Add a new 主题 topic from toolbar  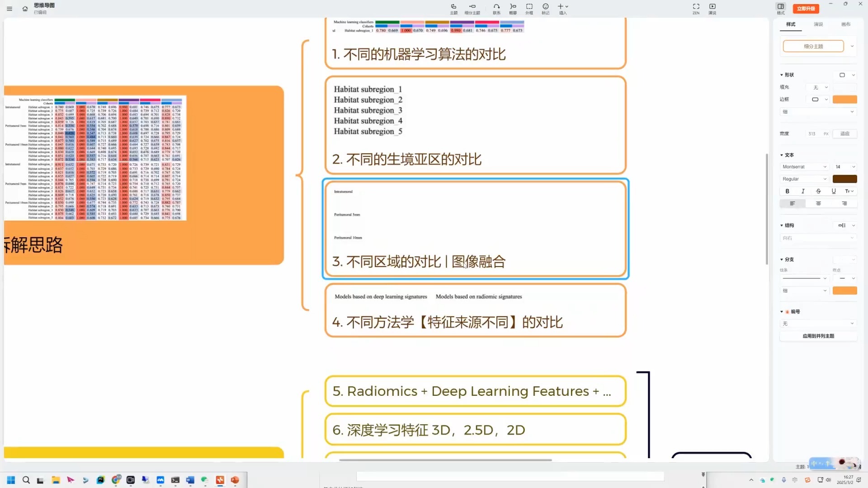pyautogui.click(x=453, y=9)
